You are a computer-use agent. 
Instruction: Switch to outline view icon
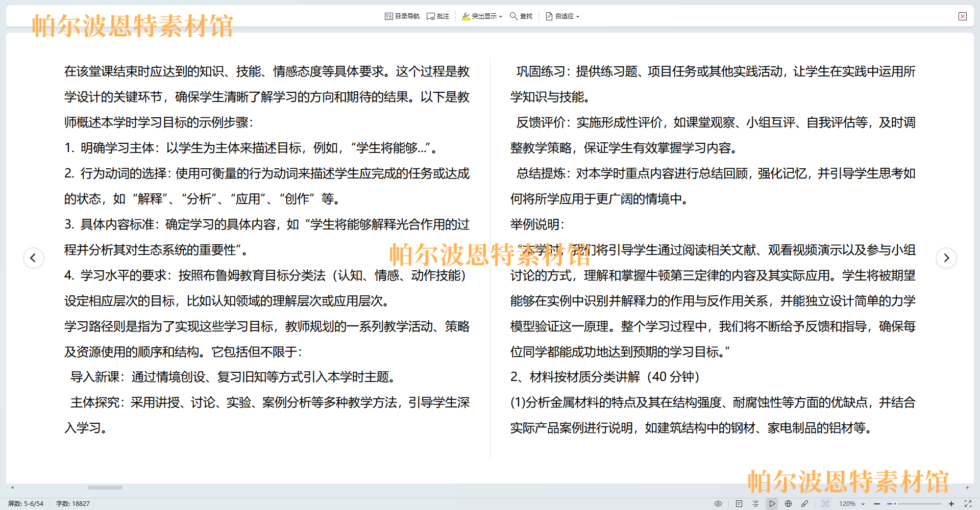coord(755,503)
